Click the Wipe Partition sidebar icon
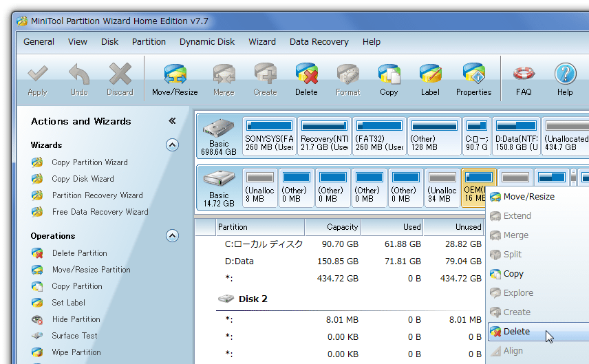 tap(37, 352)
